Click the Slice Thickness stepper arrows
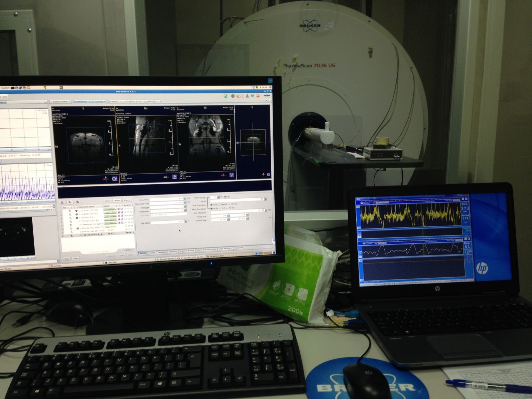This screenshot has width=532, height=399. (266, 210)
